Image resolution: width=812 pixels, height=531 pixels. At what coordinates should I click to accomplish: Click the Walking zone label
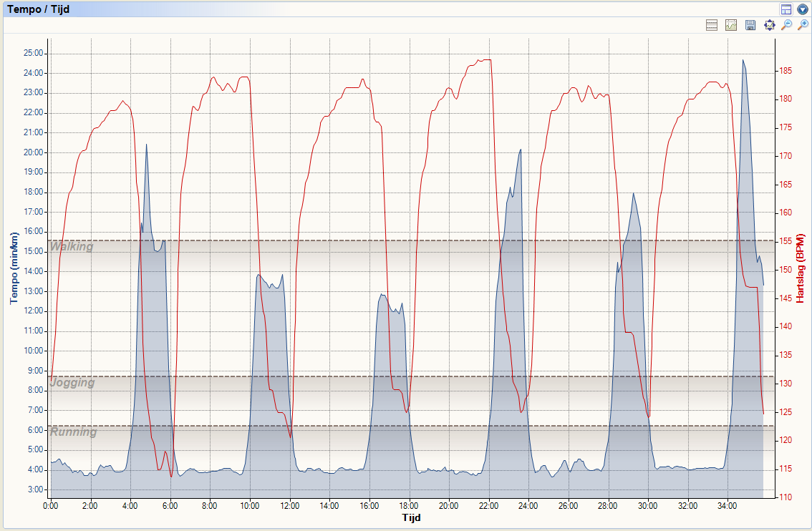[x=72, y=247]
